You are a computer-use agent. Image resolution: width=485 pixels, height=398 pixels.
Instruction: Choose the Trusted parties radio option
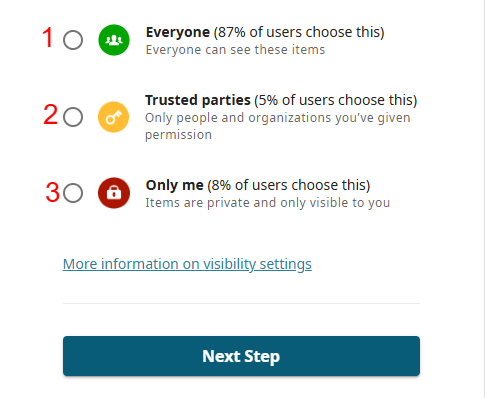pos(73,117)
